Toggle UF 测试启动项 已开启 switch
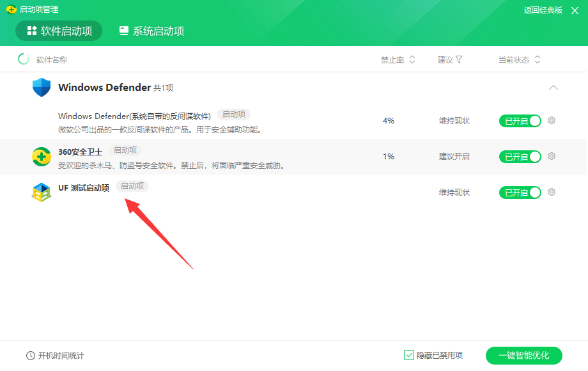 click(x=520, y=193)
